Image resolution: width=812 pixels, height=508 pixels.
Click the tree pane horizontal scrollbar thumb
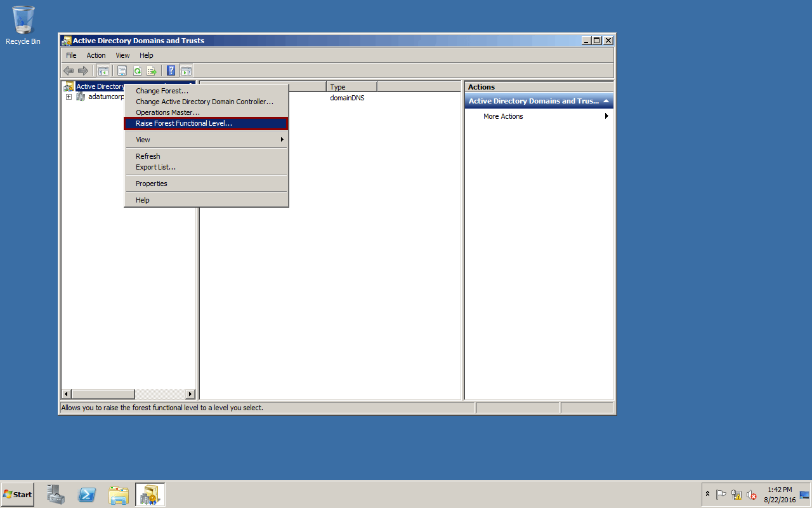click(x=103, y=394)
